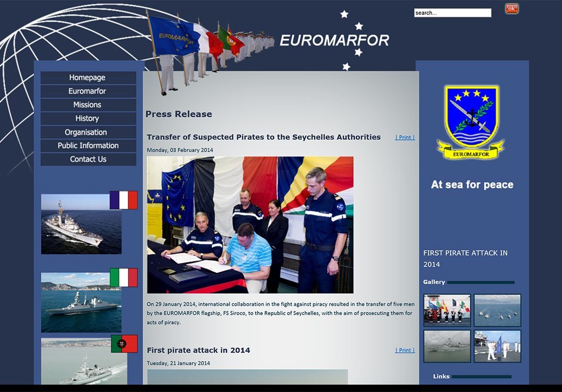
Task: Click the EUROMARFOR shield emblem
Action: click(471, 122)
